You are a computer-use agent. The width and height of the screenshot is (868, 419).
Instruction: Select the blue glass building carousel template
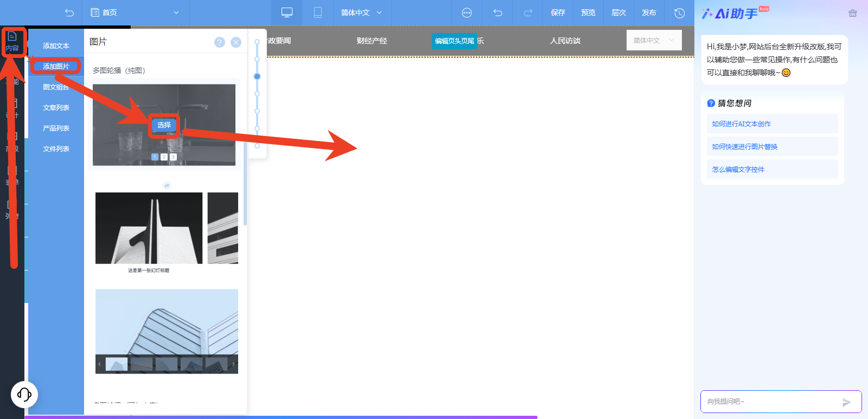(167, 331)
